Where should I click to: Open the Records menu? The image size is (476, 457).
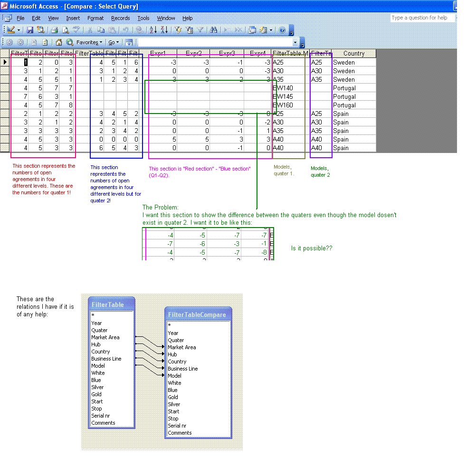(121, 18)
